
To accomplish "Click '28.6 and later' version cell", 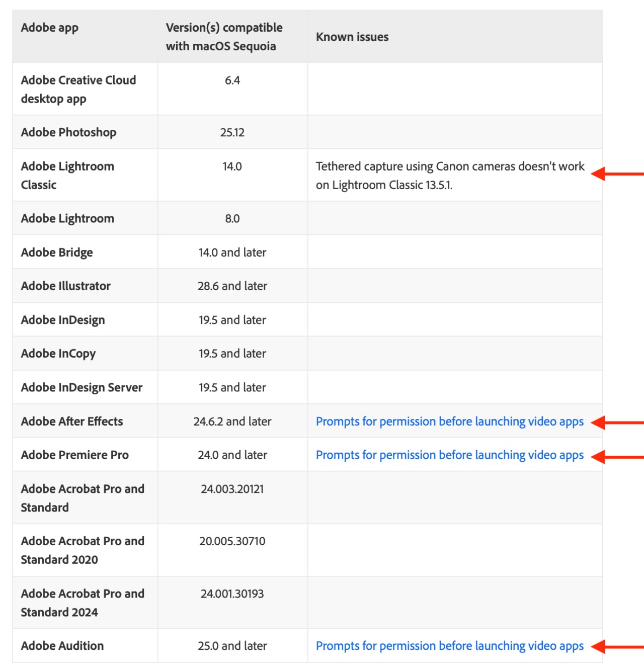I will pos(232,286).
